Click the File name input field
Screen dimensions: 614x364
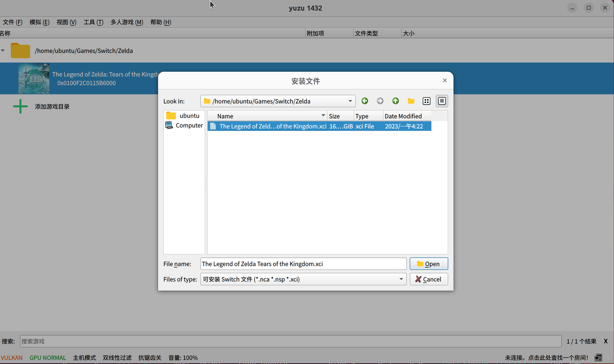(303, 264)
